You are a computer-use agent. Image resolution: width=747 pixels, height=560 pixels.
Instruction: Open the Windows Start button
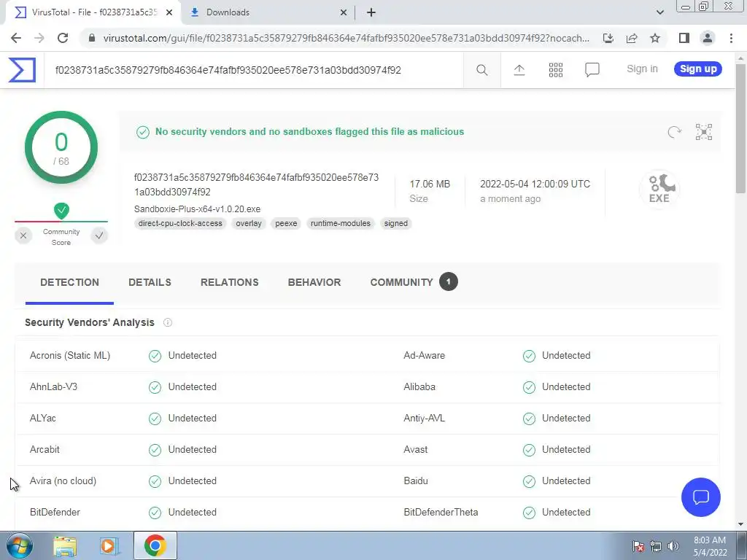coord(19,545)
